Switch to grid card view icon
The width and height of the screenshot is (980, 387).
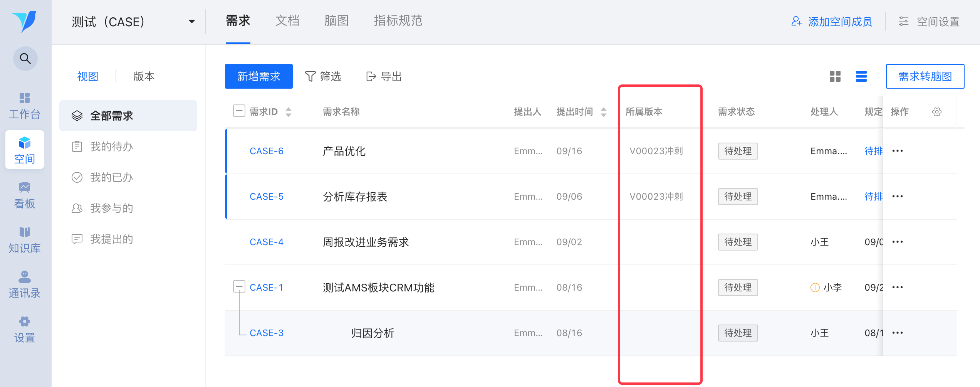tap(835, 76)
